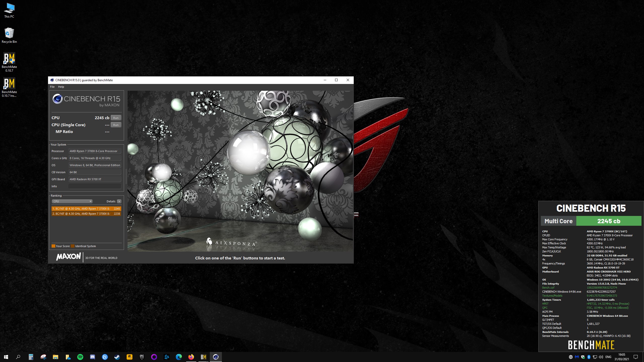Open the OneDrive folder taskbar icon
Image resolution: width=644 pixels, height=362 pixels.
click(x=68, y=357)
